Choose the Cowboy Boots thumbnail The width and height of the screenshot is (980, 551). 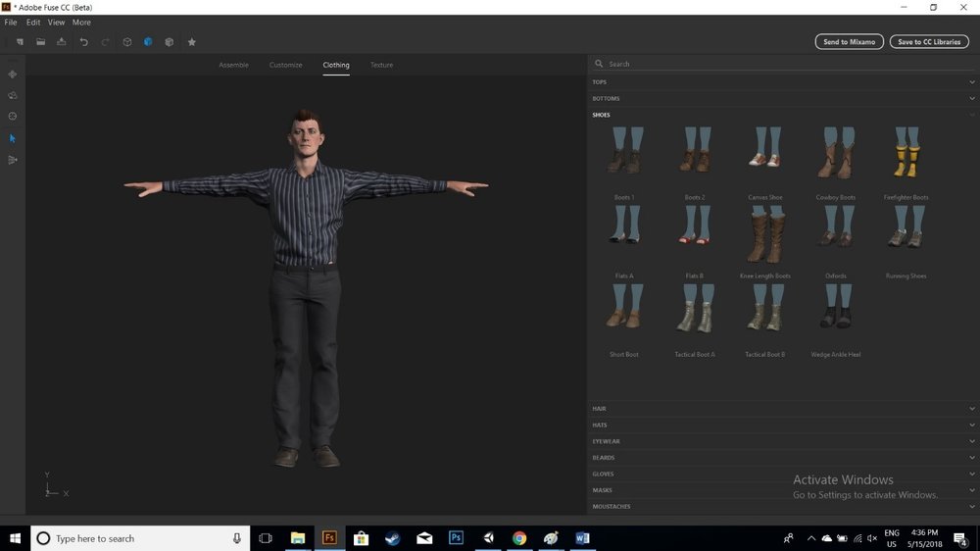coord(835,154)
